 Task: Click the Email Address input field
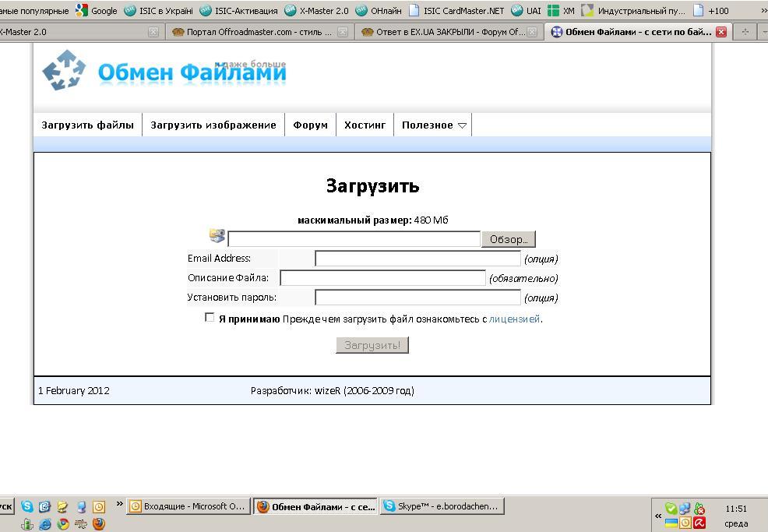[417, 259]
